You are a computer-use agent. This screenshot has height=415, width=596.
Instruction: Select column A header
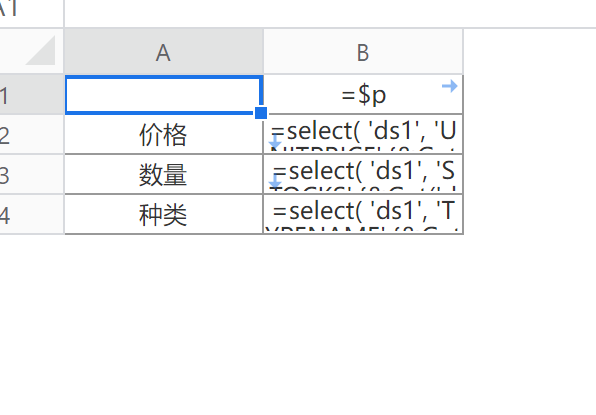tap(163, 52)
